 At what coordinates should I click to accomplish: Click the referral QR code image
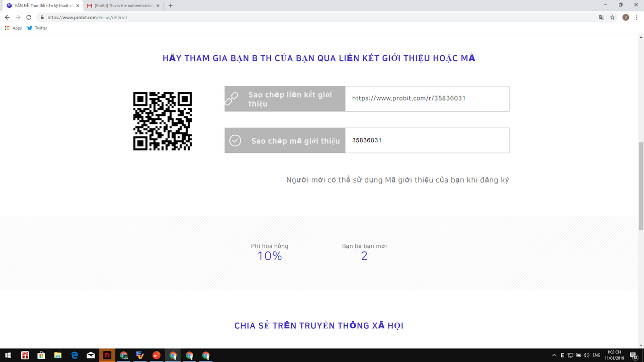(x=163, y=121)
